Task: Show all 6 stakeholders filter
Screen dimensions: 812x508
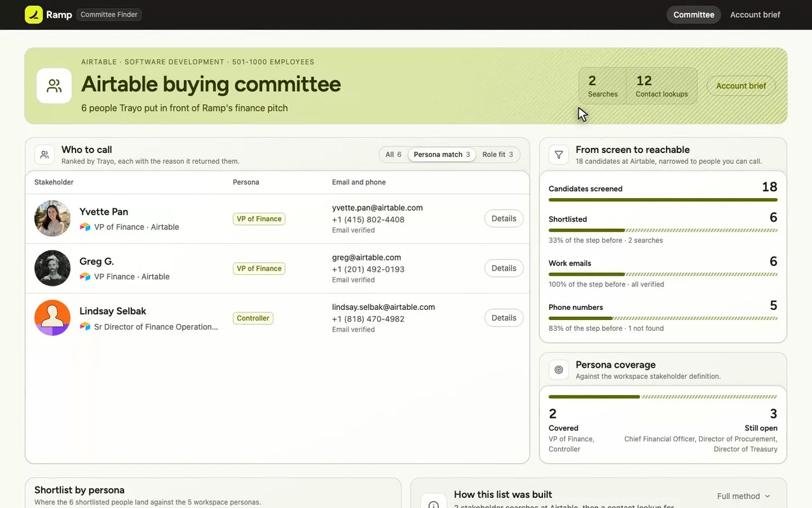Action: click(393, 154)
